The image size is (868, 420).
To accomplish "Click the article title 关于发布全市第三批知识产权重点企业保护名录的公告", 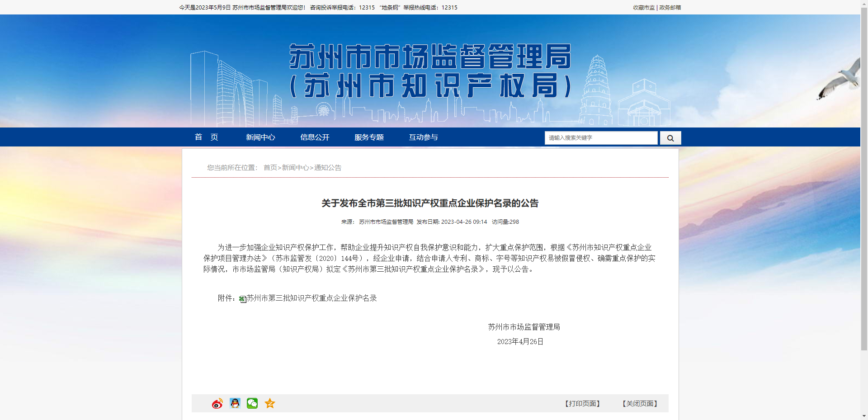I will [x=430, y=203].
